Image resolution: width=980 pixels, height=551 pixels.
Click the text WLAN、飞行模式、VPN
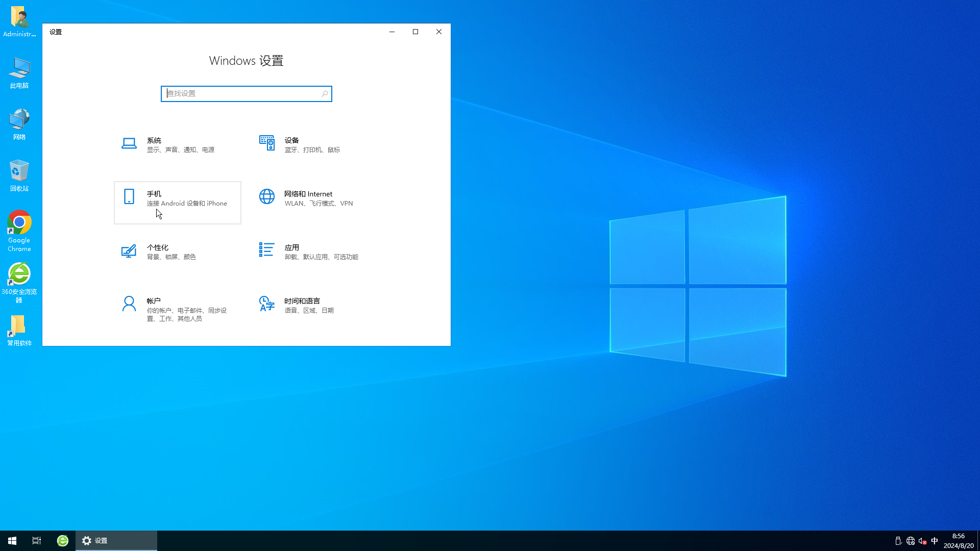(319, 204)
